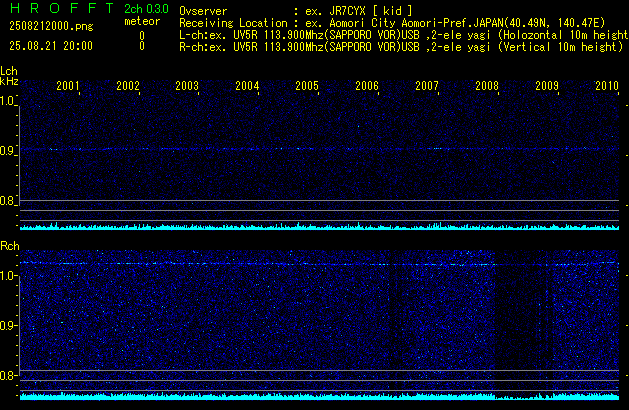Click the R-ch UV5R receiver description line
This screenshot has height=410, width=629.
401,47
